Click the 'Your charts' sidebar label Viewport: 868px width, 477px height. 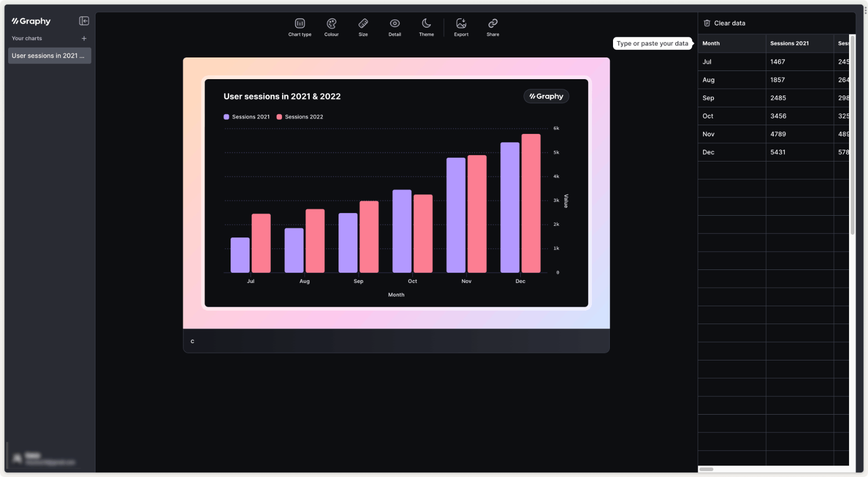click(27, 38)
